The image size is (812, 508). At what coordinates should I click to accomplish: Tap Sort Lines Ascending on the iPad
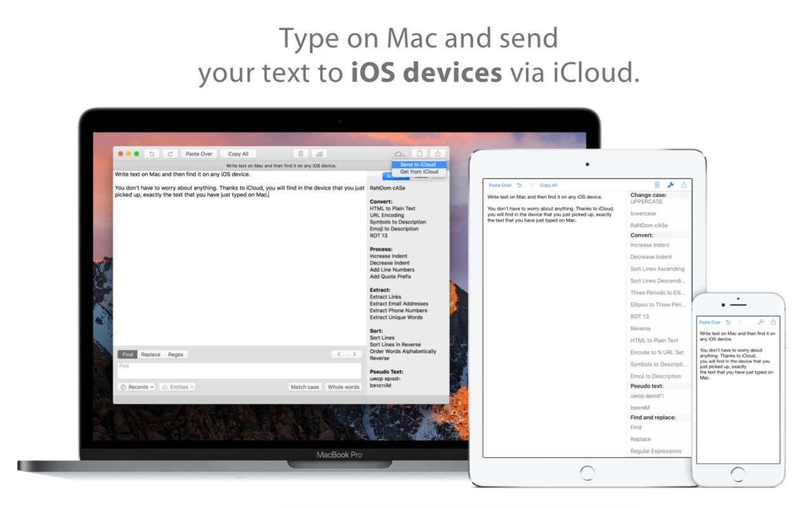[x=657, y=269]
